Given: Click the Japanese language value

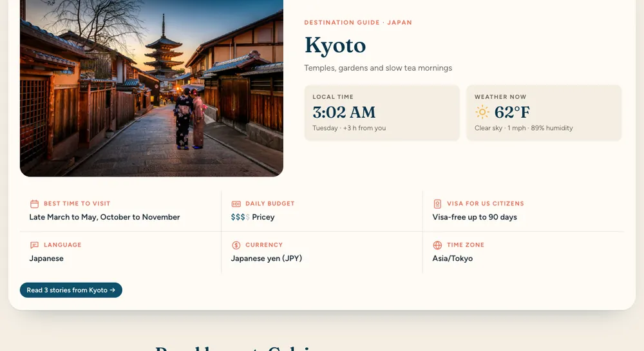Looking at the screenshot, I should coord(46,259).
